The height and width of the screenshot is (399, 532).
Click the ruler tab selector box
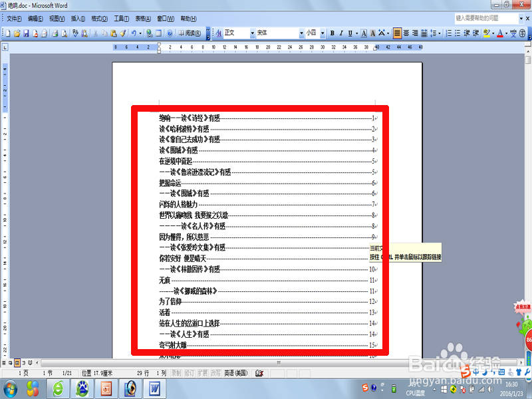pyautogui.click(x=5, y=47)
